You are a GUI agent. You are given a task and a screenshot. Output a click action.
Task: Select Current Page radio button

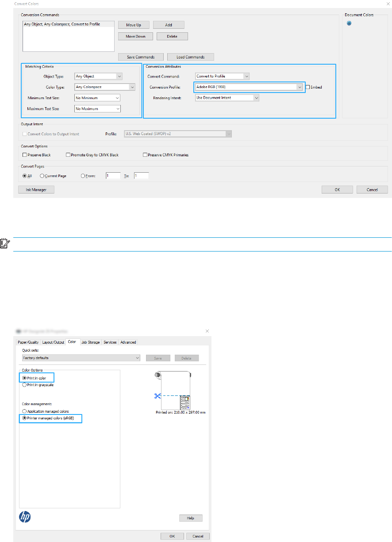[42, 176]
